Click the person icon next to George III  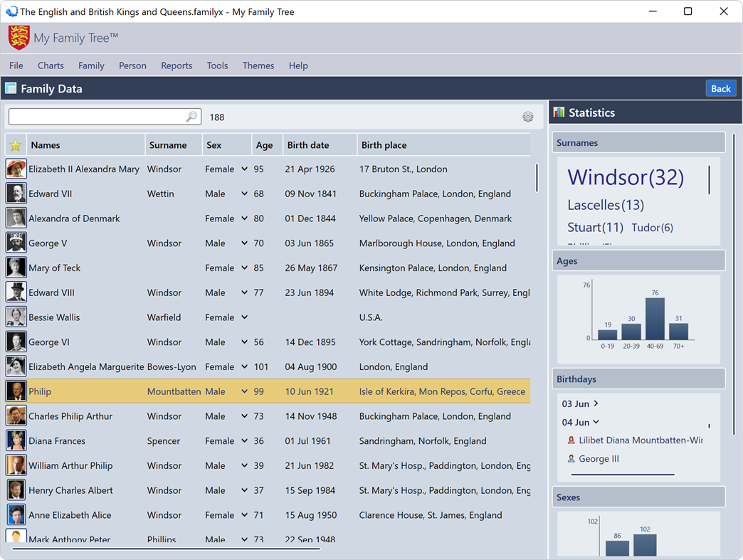pos(572,458)
